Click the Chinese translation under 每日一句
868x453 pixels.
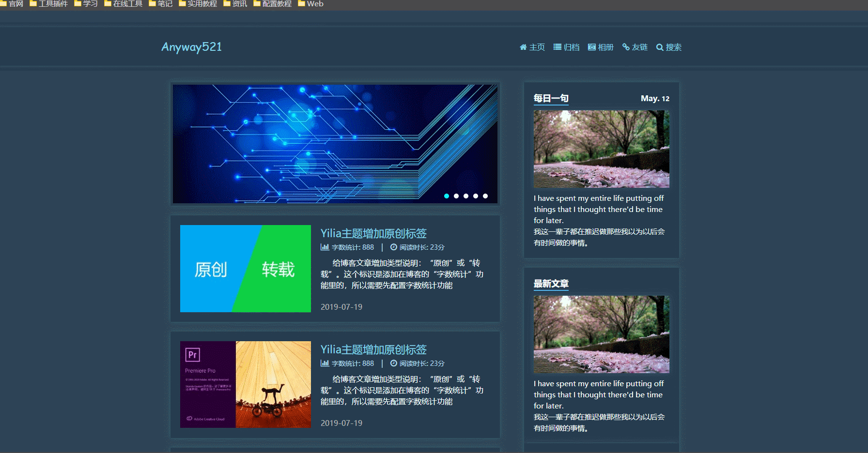[599, 237]
